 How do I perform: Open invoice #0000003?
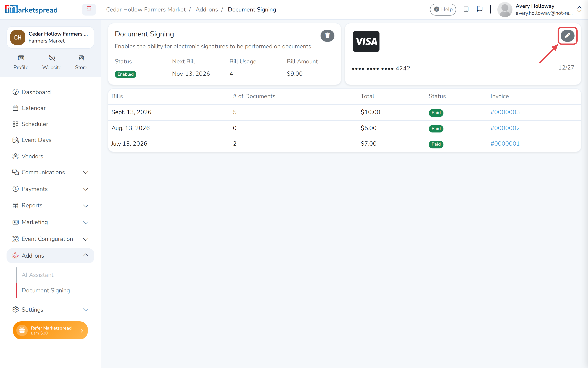tap(505, 112)
